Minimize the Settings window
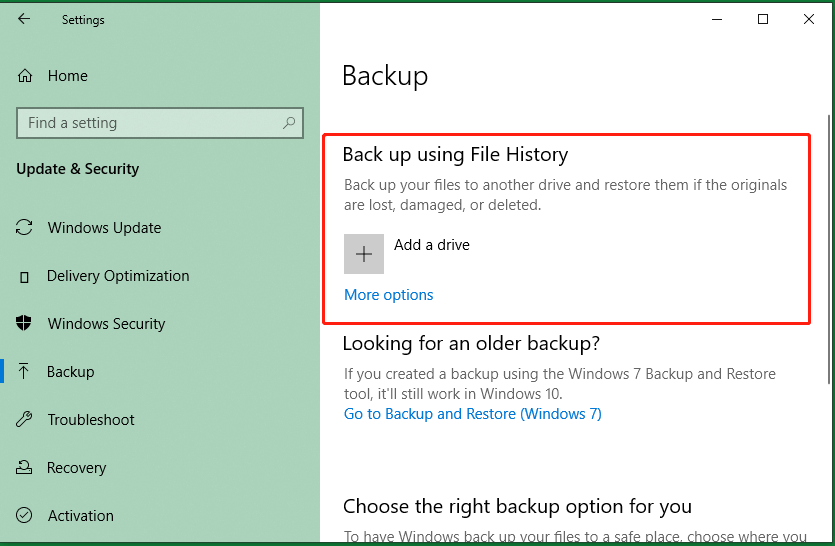The height and width of the screenshot is (546, 835). (717, 19)
